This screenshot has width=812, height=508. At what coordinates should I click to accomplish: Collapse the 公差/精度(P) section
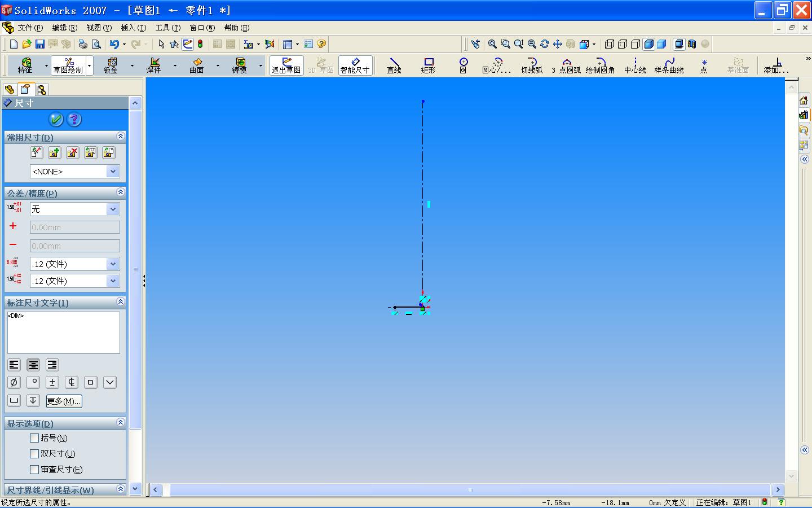click(x=120, y=192)
